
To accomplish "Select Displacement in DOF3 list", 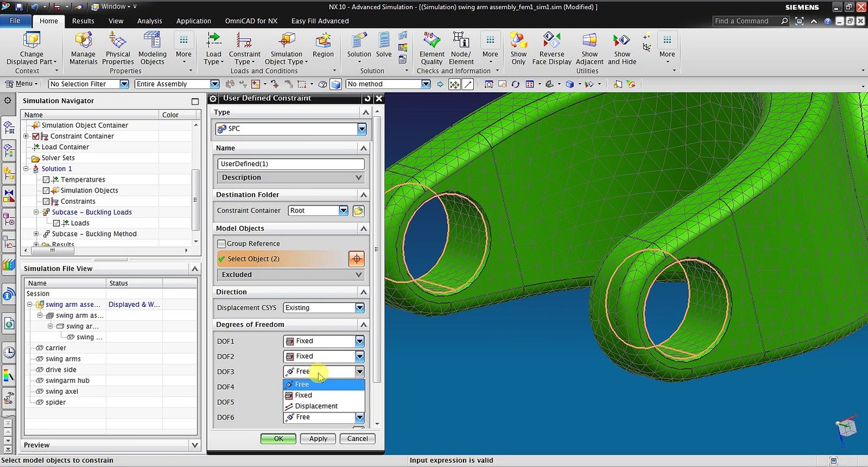I will click(323, 407).
